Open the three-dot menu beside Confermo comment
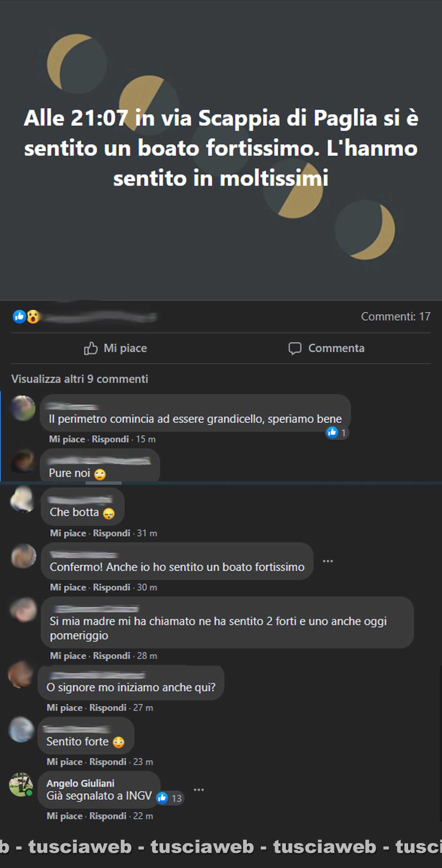442x868 pixels. [x=328, y=561]
